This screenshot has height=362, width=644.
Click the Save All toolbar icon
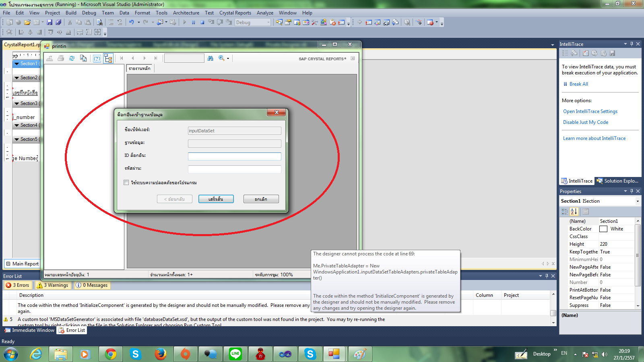[58, 23]
